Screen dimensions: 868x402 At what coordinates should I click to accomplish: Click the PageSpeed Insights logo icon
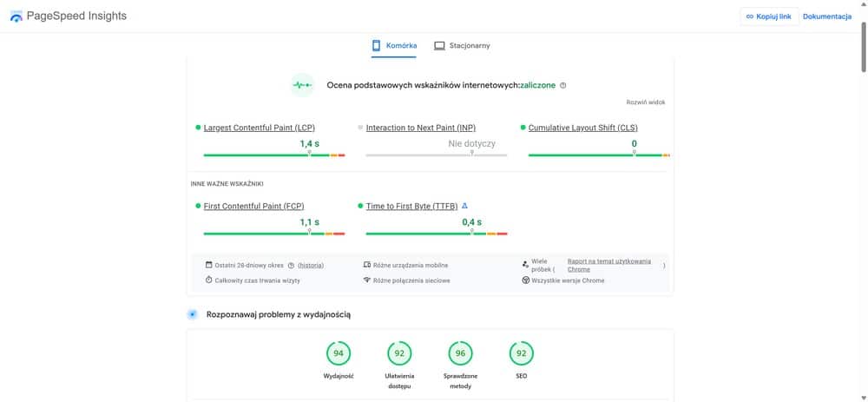16,16
